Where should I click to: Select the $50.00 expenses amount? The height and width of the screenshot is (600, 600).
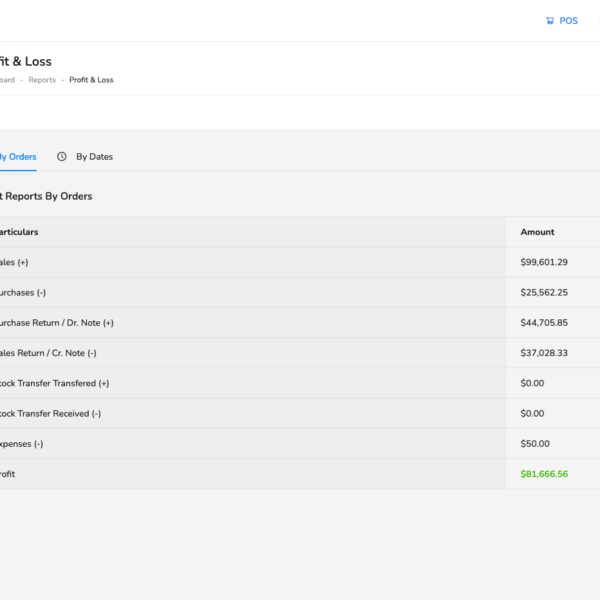(535, 443)
